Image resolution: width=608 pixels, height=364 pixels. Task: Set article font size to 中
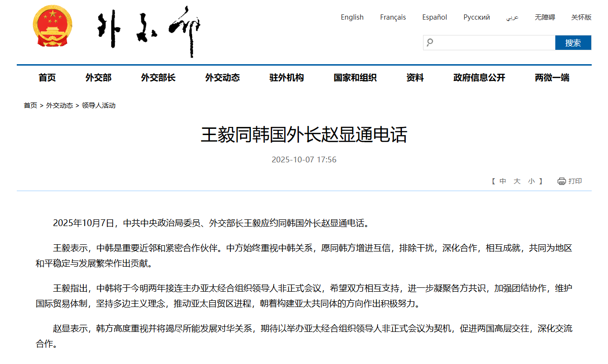pos(503,181)
